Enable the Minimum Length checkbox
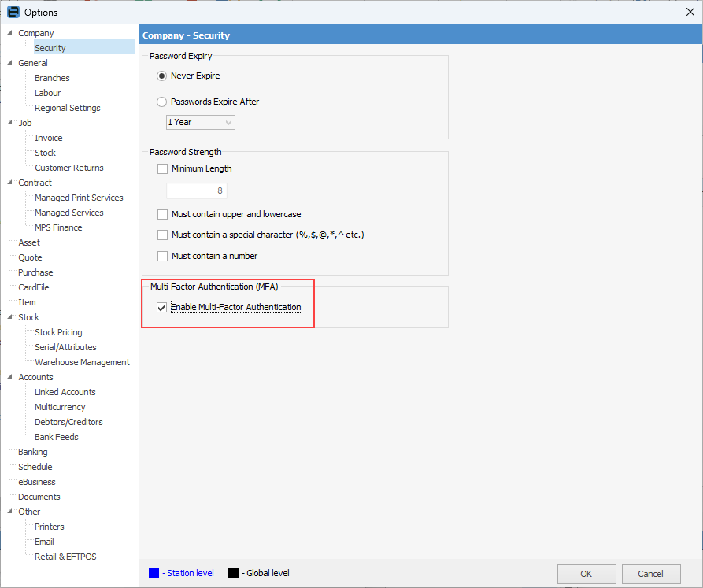Image resolution: width=703 pixels, height=588 pixels. point(162,169)
